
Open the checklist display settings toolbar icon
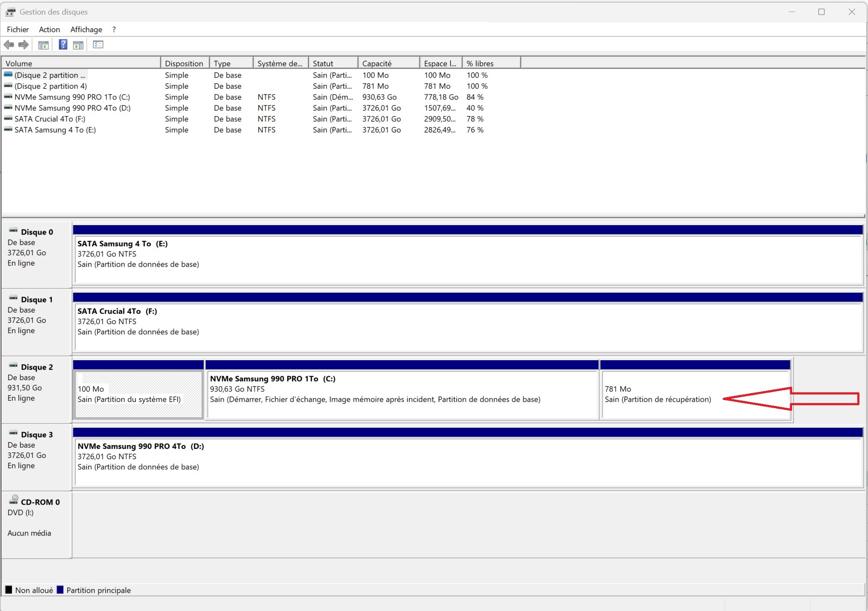98,45
